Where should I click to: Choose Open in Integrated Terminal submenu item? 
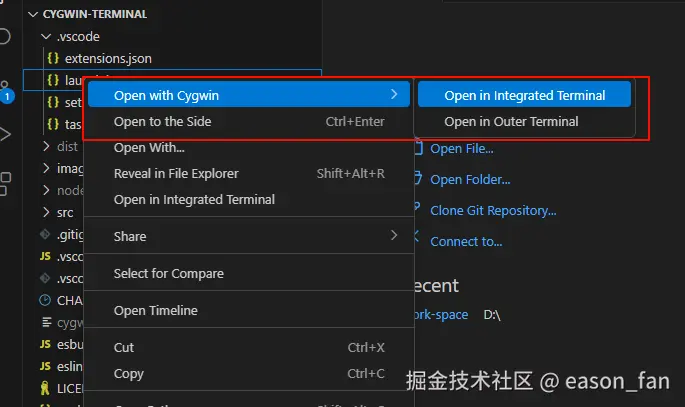coord(524,96)
